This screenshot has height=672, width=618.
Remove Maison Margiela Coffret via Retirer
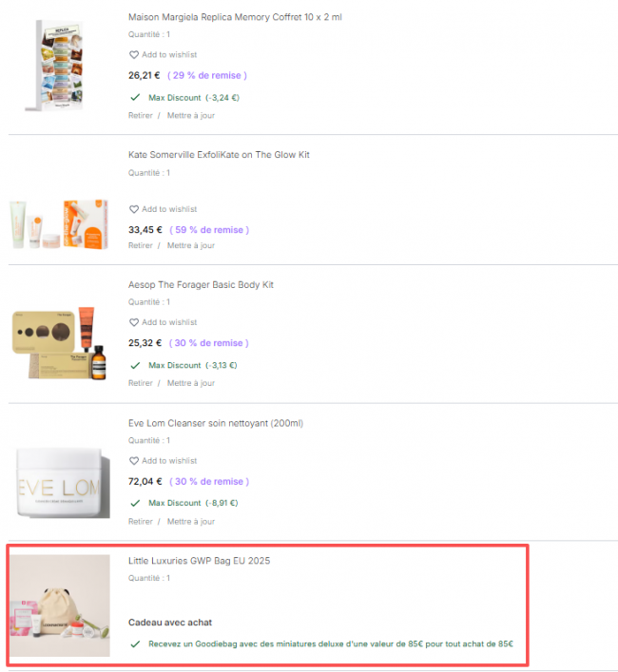[x=140, y=115]
